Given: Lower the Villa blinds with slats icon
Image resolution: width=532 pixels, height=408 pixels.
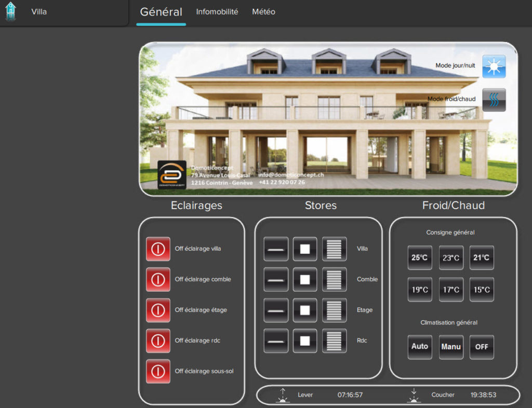Looking at the screenshot, I should pyautogui.click(x=334, y=249).
